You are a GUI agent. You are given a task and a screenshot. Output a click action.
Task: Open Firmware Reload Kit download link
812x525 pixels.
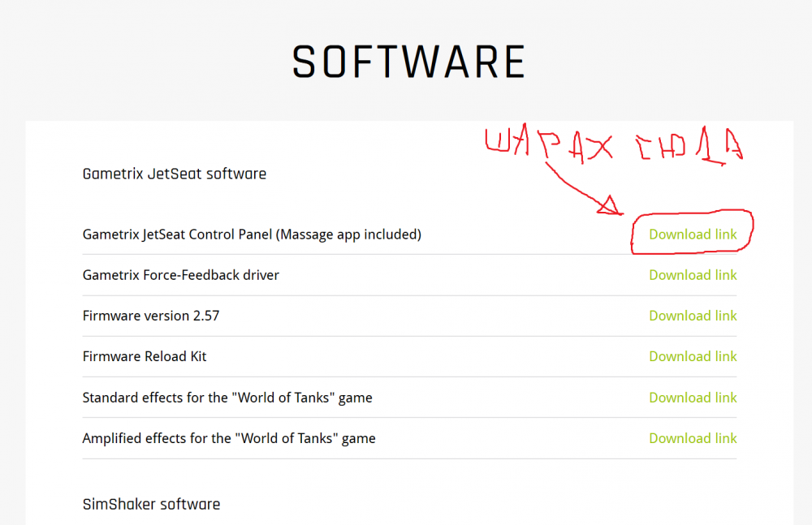(693, 356)
